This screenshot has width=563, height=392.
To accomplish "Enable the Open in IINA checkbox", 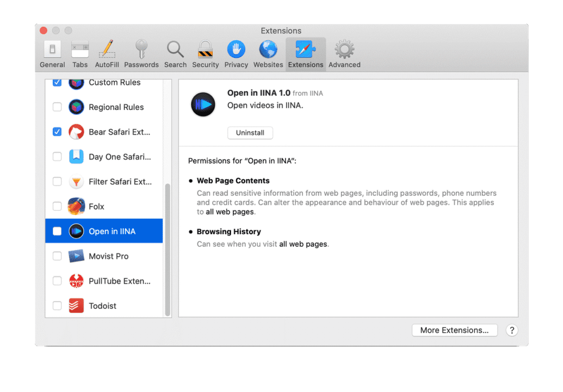I will (x=57, y=231).
